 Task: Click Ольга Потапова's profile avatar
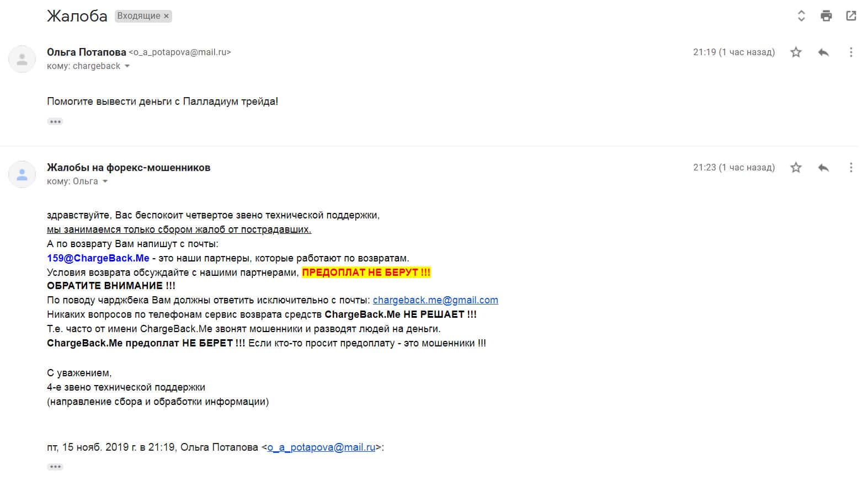[x=22, y=59]
